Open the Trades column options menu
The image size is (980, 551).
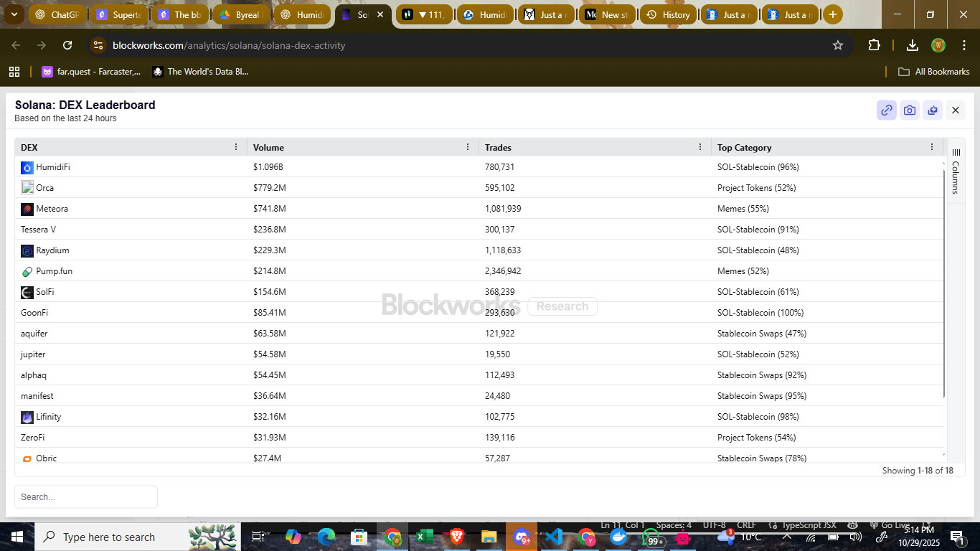[x=700, y=147]
